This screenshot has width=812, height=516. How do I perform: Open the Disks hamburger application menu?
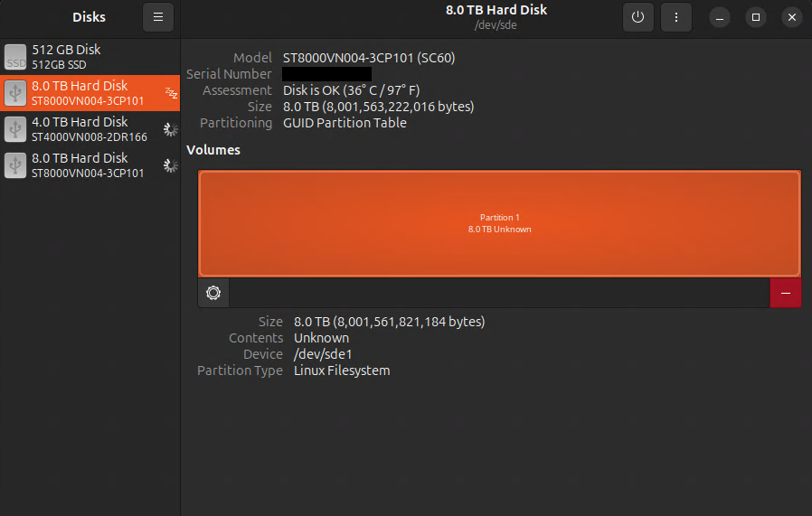click(x=158, y=17)
